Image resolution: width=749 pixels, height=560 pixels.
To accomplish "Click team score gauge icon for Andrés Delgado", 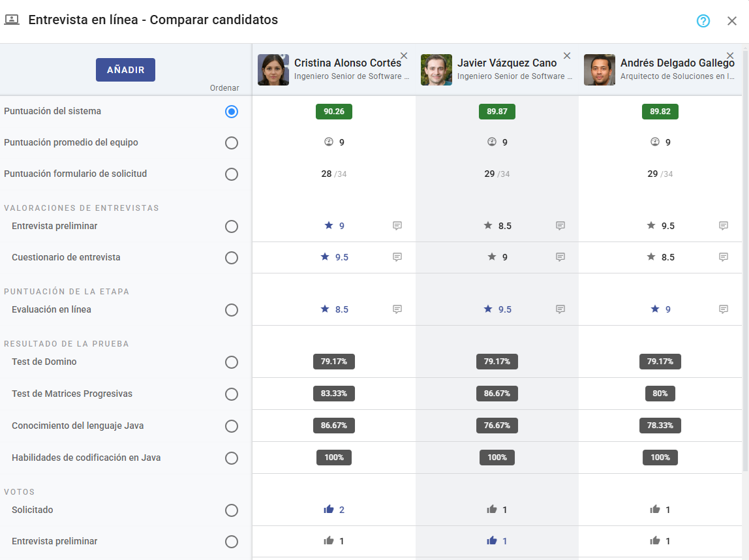I will tap(655, 142).
